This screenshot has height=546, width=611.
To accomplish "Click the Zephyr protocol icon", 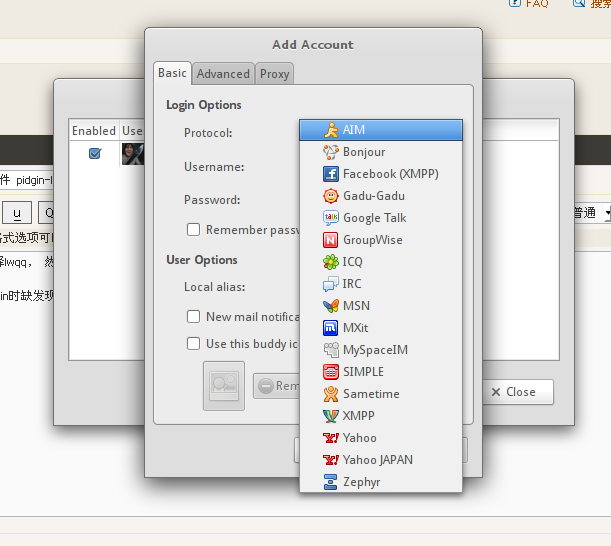I will [x=330, y=482].
